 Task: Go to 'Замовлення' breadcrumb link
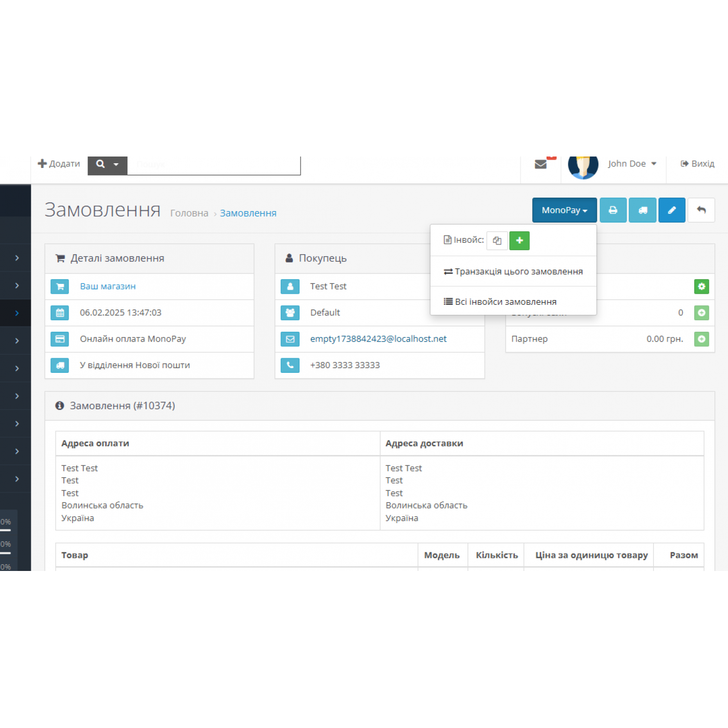[x=248, y=213]
